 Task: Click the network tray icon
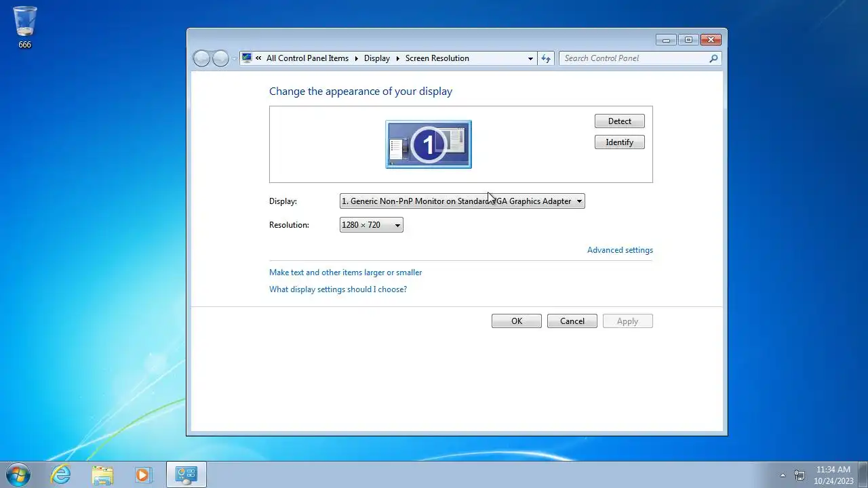[x=800, y=475]
